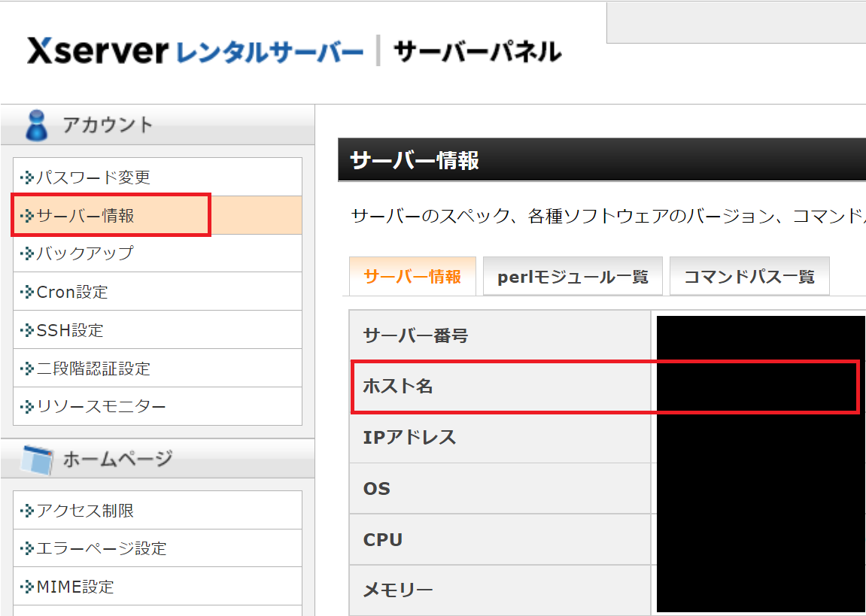This screenshot has width=866, height=616.
Task: Click the サーバー番号 row label
Action: (415, 335)
